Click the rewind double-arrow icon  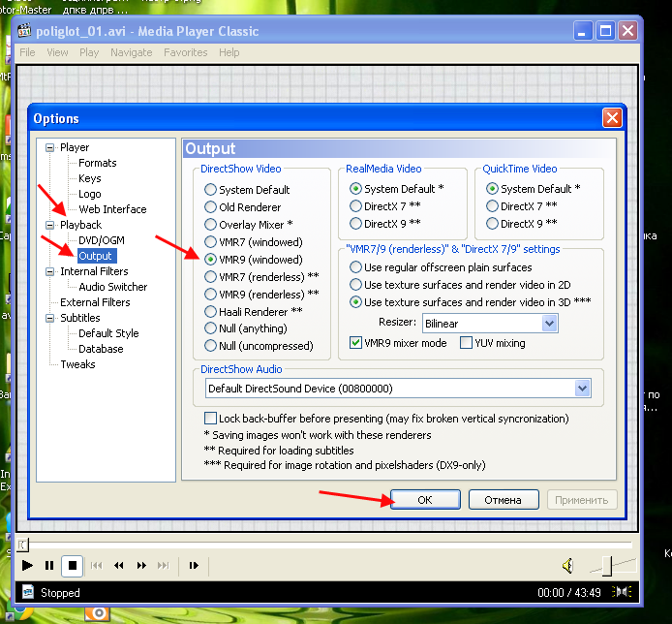click(119, 566)
